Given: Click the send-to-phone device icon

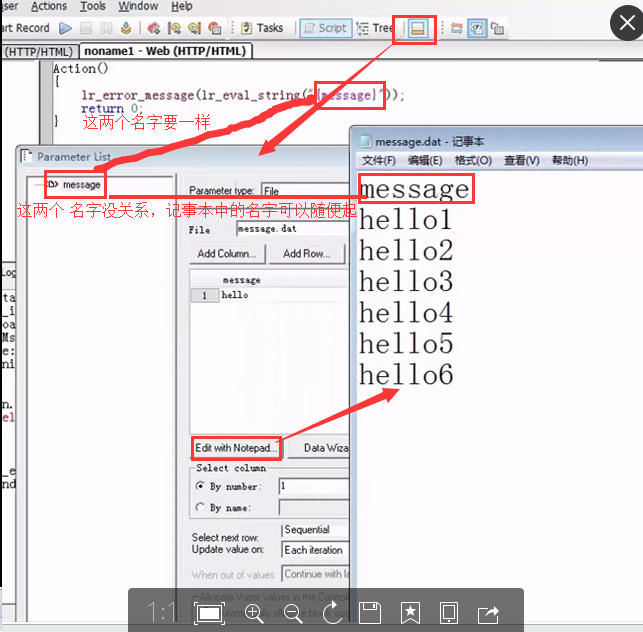Looking at the screenshot, I should pyautogui.click(x=449, y=613).
